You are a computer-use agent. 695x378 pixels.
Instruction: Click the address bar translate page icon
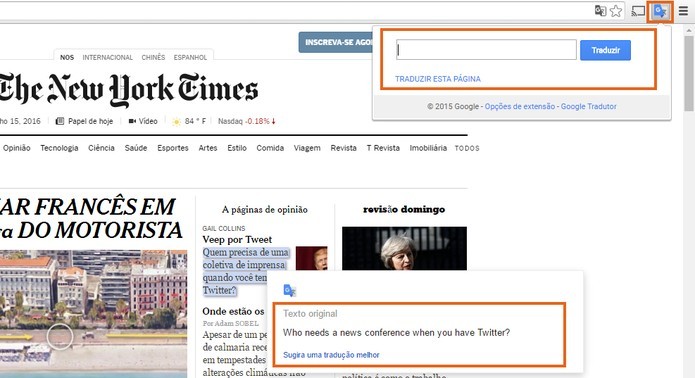600,11
